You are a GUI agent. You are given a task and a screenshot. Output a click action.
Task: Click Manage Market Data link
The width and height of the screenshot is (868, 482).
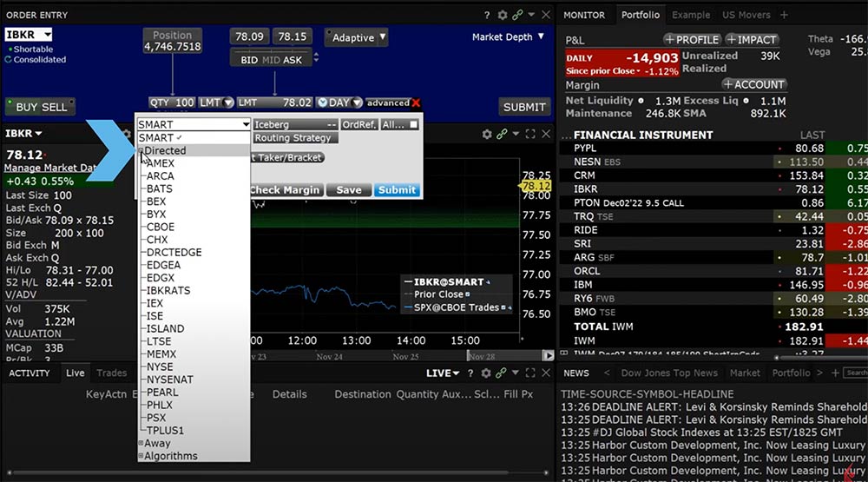50,168
